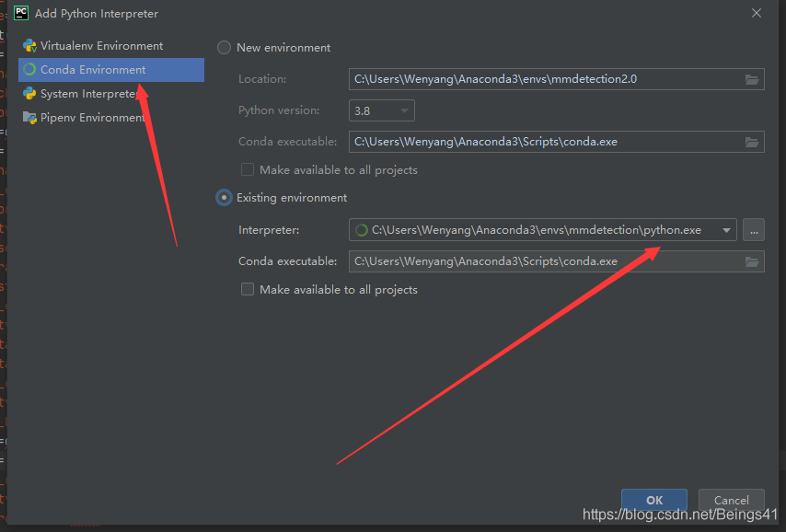Click the System Interpreter python icon
Viewport: 786px width, 532px height.
29,94
